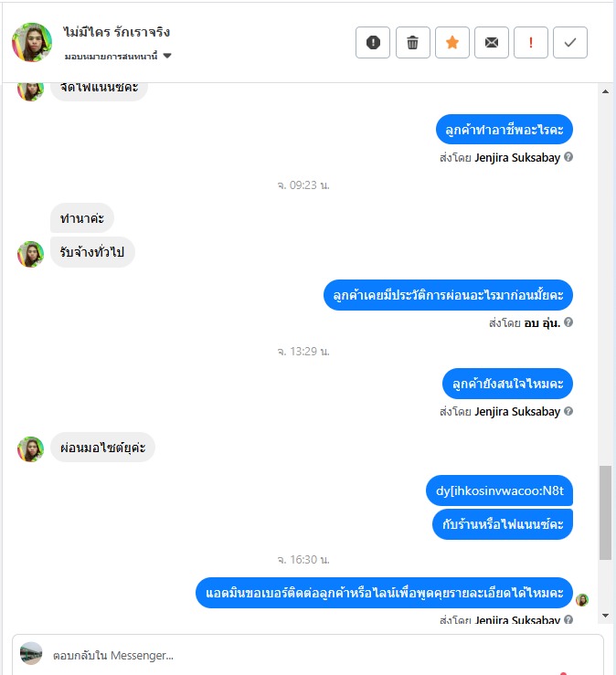
Task: Open customer name ไม่มีใคร รักเราจริง
Action: (116, 32)
